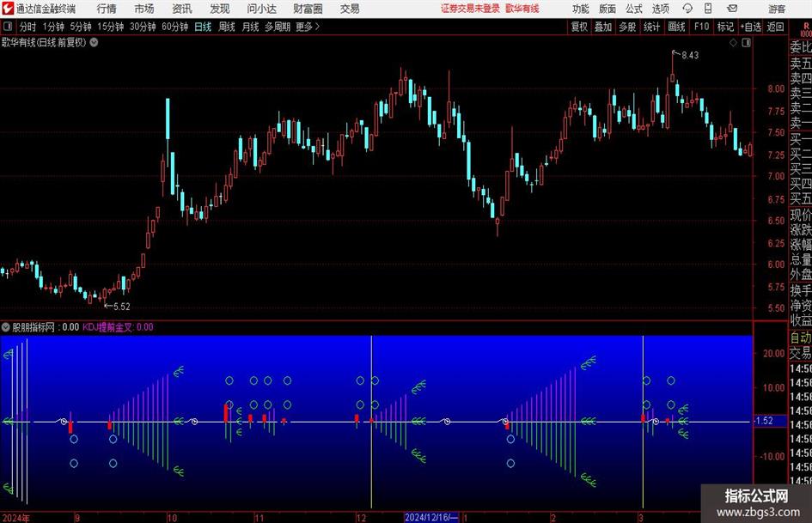Switch to 60分钟 period
This screenshot has height=523, width=812.
click(175, 27)
